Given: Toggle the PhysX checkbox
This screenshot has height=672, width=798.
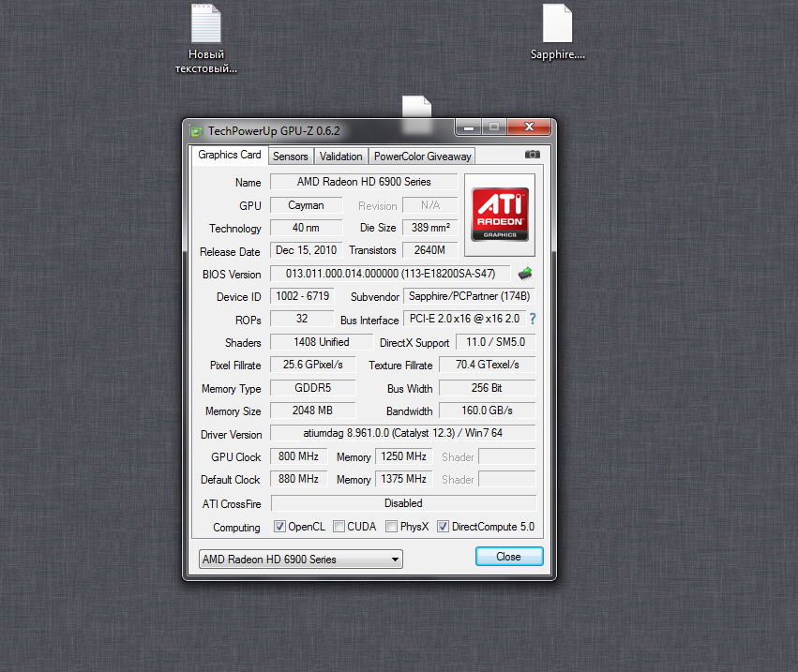Looking at the screenshot, I should click(391, 527).
